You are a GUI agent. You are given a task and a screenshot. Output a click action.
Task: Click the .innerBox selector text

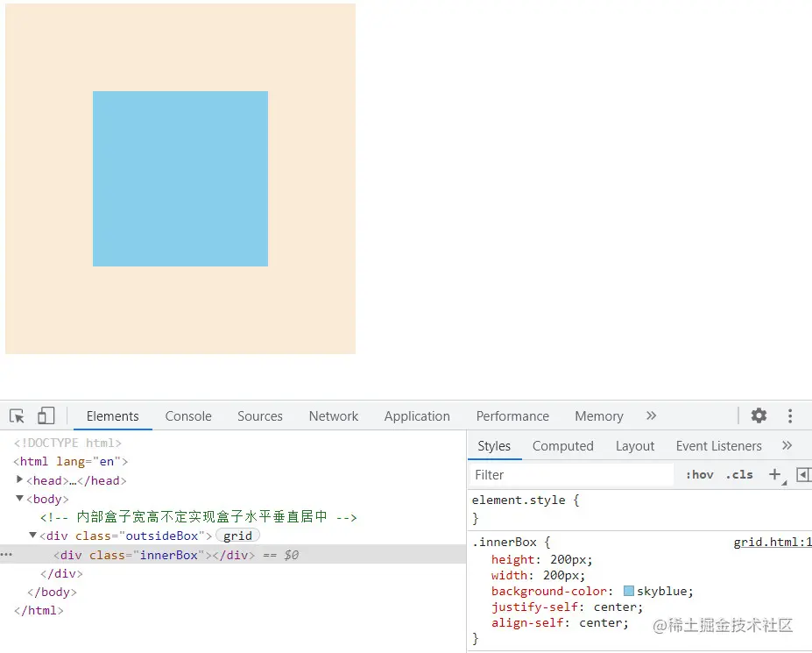(505, 542)
